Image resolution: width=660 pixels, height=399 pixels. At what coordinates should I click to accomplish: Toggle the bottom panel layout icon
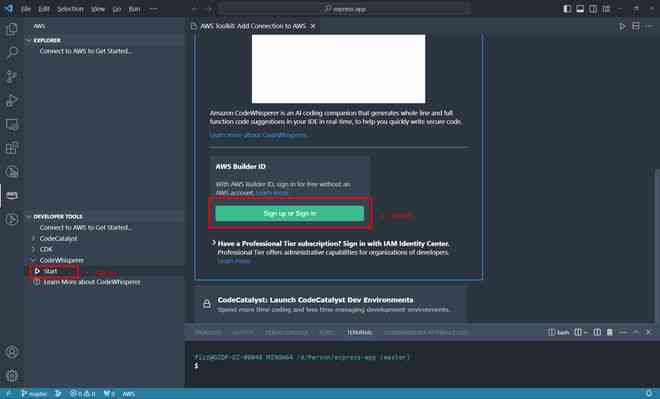tap(580, 9)
